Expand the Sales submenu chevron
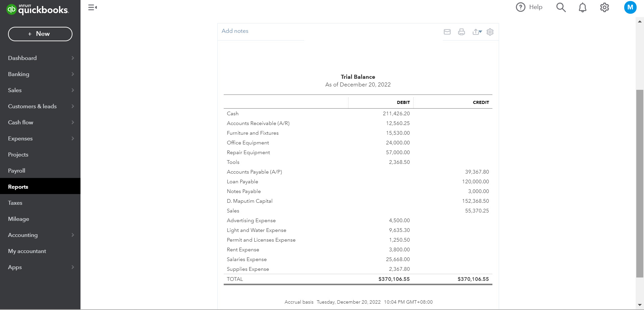Screen dimensions: 644x310 click(73, 90)
